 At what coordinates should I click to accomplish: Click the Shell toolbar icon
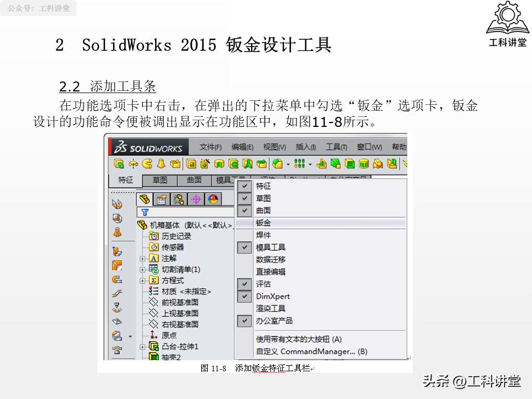click(x=350, y=164)
